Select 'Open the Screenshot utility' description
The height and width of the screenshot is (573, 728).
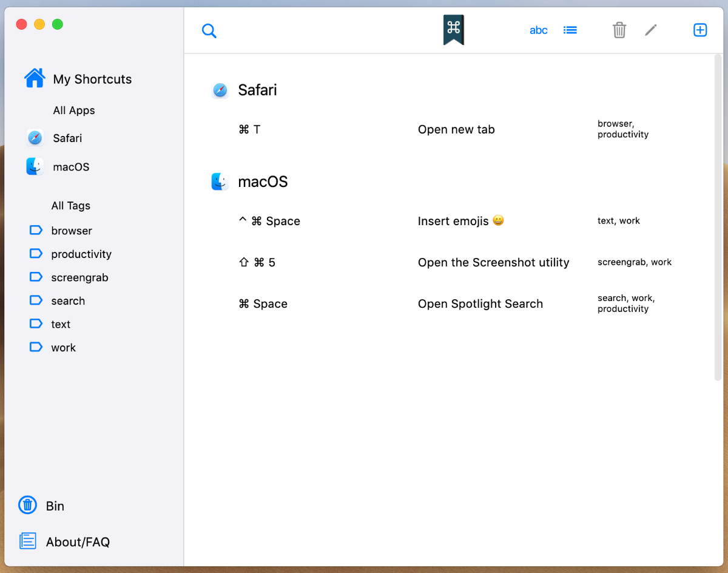point(494,262)
